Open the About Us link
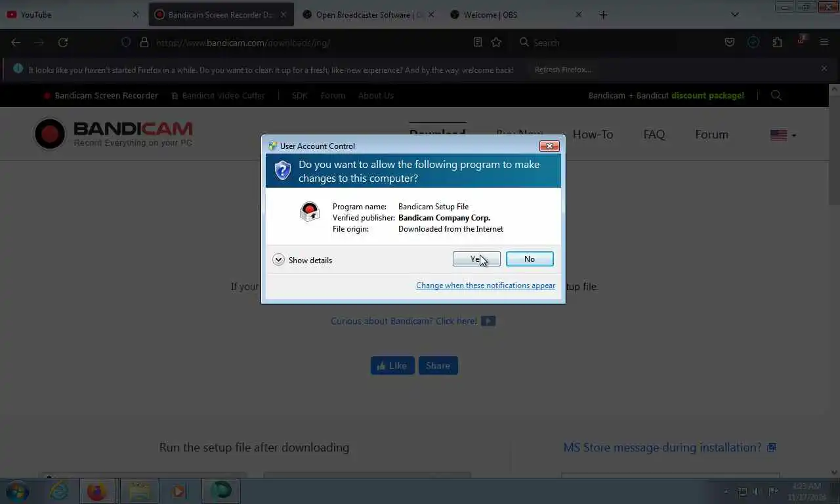The width and height of the screenshot is (840, 504). 376,95
